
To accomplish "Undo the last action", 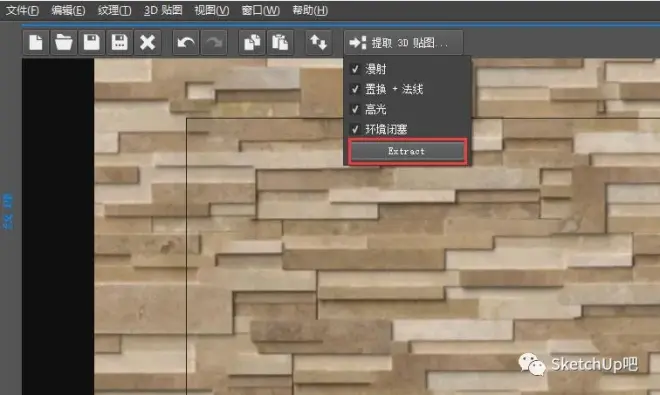I will (186, 43).
